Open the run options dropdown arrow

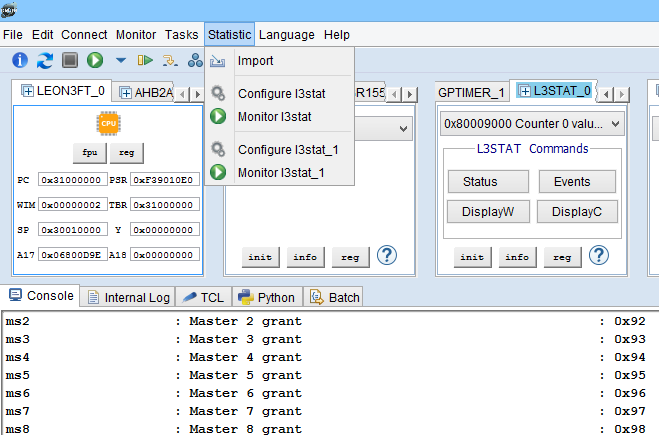[x=121, y=61]
